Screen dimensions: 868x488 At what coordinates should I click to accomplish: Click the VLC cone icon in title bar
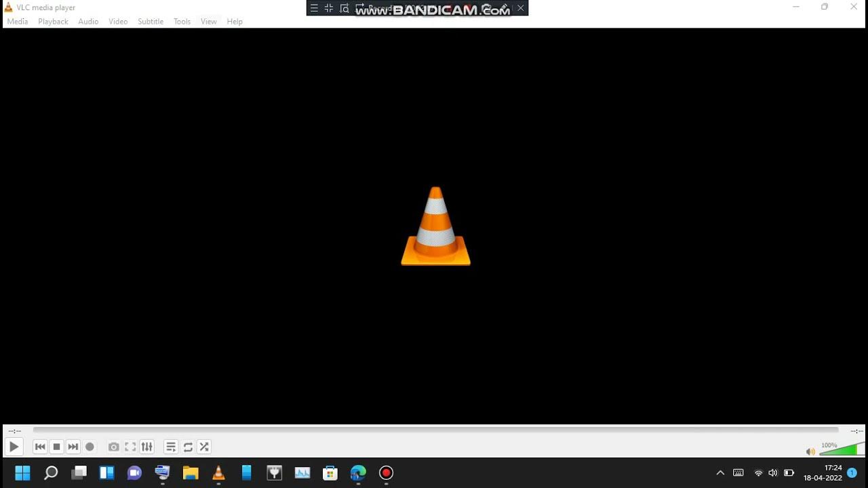(x=9, y=7)
